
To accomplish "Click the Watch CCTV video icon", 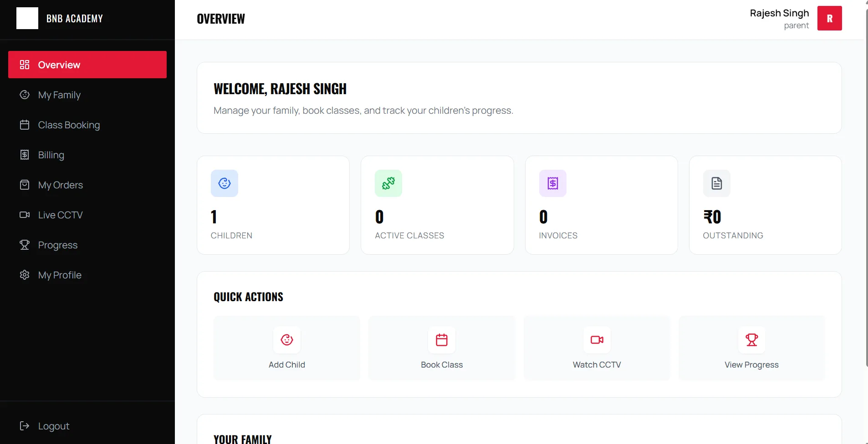I will [x=596, y=340].
